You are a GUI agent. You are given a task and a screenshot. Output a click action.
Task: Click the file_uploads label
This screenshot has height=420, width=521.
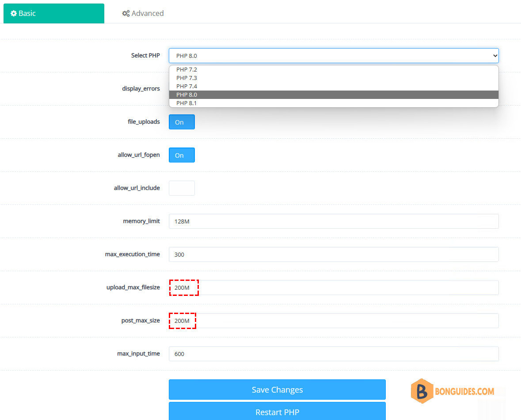(x=144, y=122)
